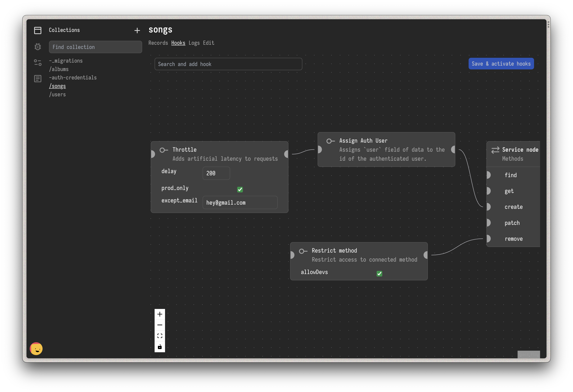Viewport: 573px width, 392px height.
Task: Click the fit view canvas control
Action: tap(160, 336)
